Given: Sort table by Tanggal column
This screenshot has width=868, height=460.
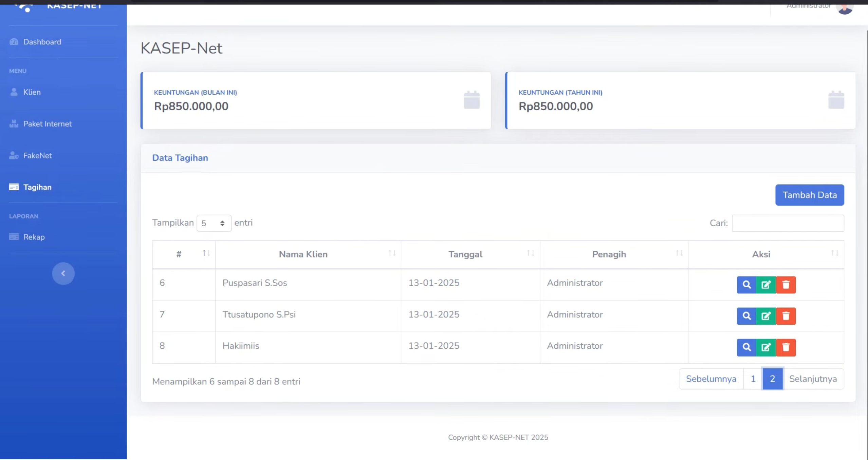Looking at the screenshot, I should pyautogui.click(x=470, y=254).
